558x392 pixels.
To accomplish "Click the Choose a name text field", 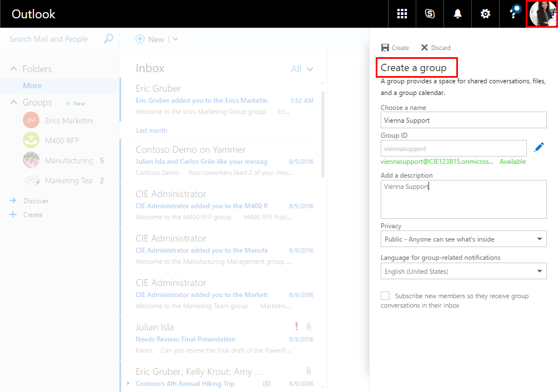I will [x=464, y=120].
